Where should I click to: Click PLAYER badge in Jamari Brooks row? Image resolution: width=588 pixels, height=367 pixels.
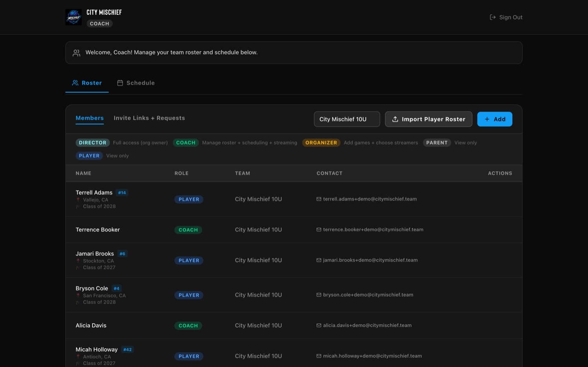tap(189, 260)
